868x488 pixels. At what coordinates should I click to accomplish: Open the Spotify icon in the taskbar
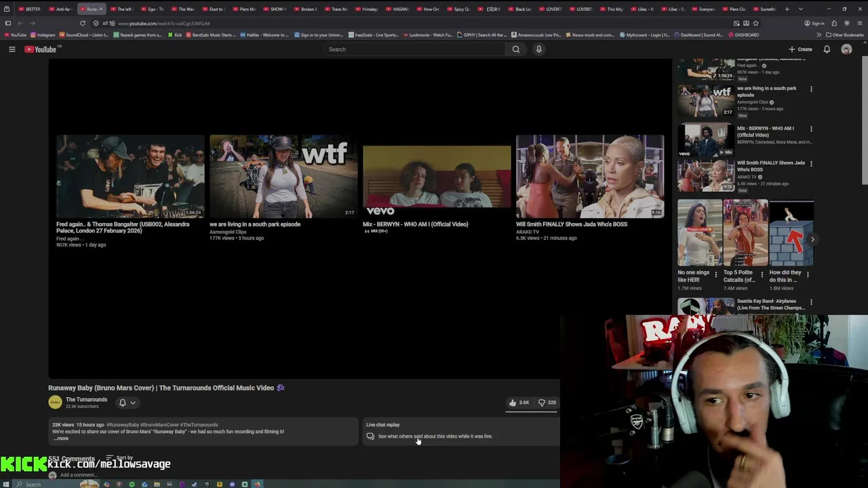(132, 484)
